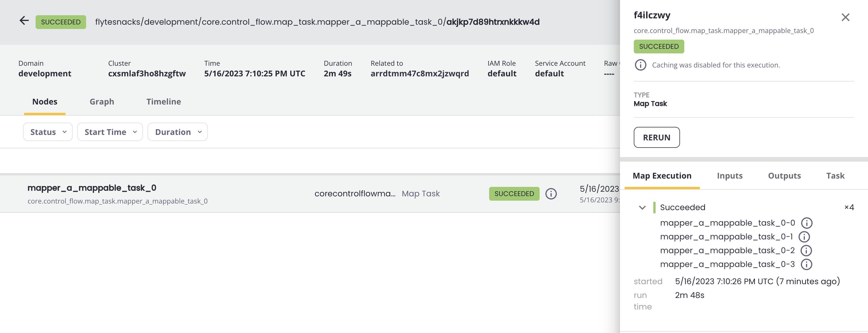Click the arrdtmm47c8mx2jzwqrd related execution link
The width and height of the screenshot is (868, 333).
420,74
